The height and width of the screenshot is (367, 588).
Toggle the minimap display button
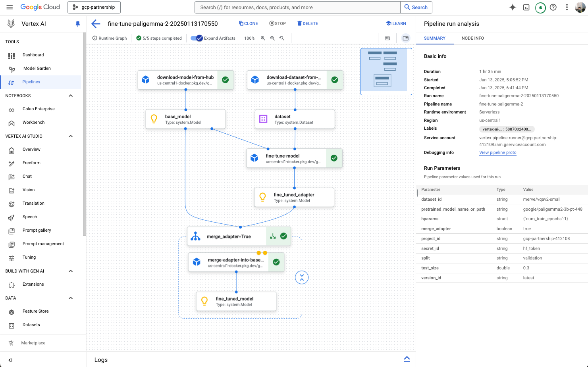click(405, 38)
